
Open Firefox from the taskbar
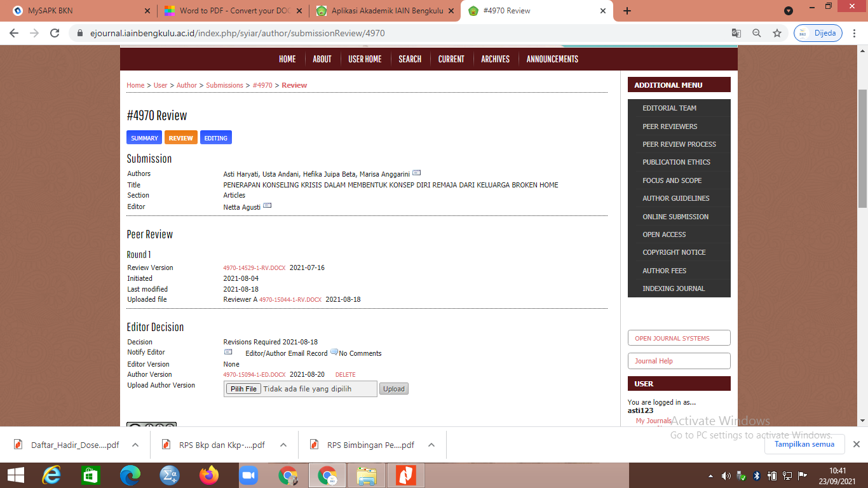208,475
